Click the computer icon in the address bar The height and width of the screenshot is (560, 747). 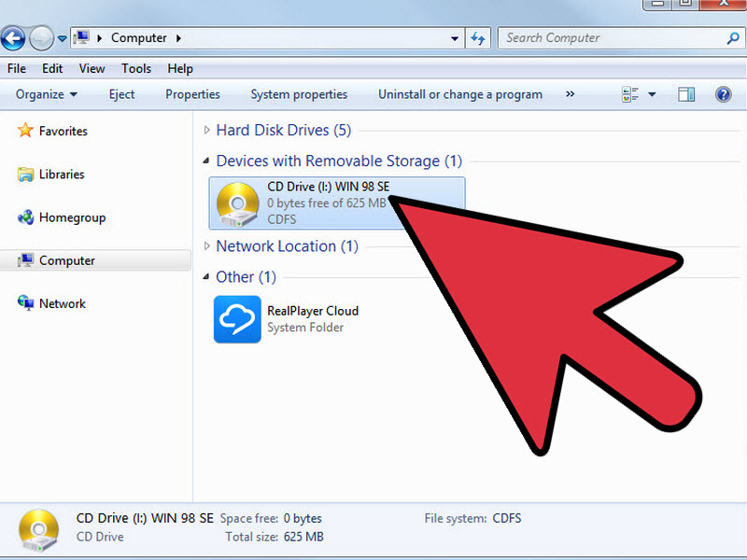coord(81,37)
